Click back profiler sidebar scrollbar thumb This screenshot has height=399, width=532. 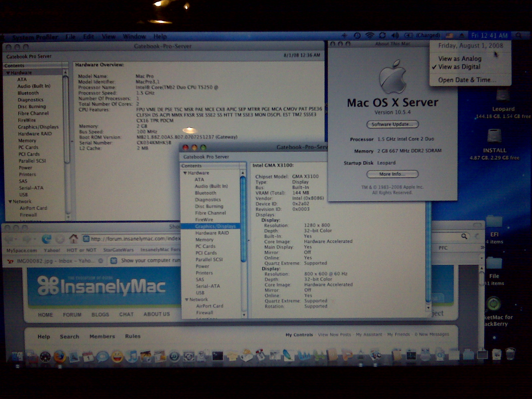click(66, 120)
